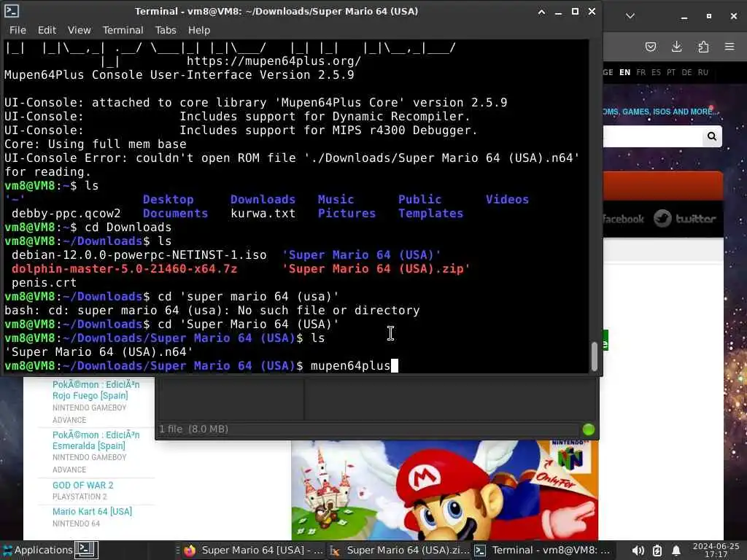Open Pokémon Edición Esmeralda link
Screen dimensions: 747x560
pos(96,440)
